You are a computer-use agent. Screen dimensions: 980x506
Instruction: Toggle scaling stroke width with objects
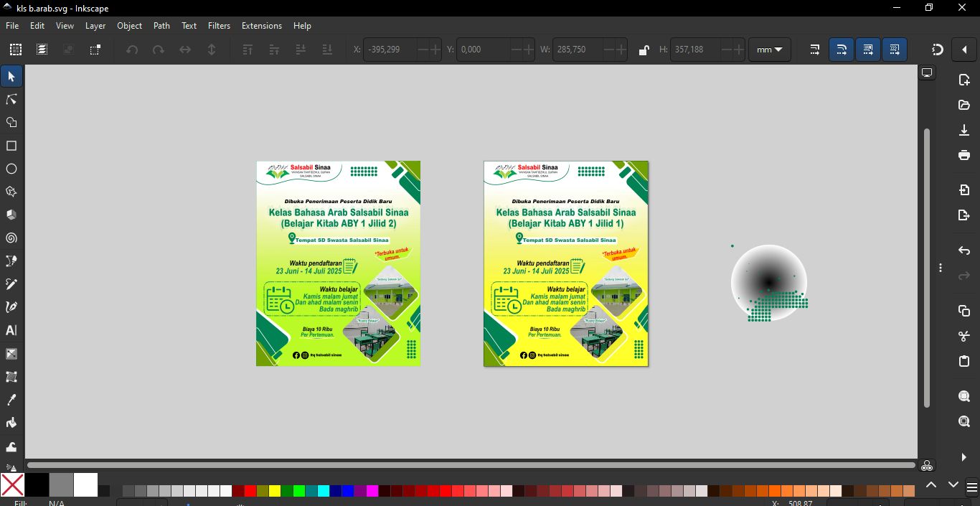815,50
